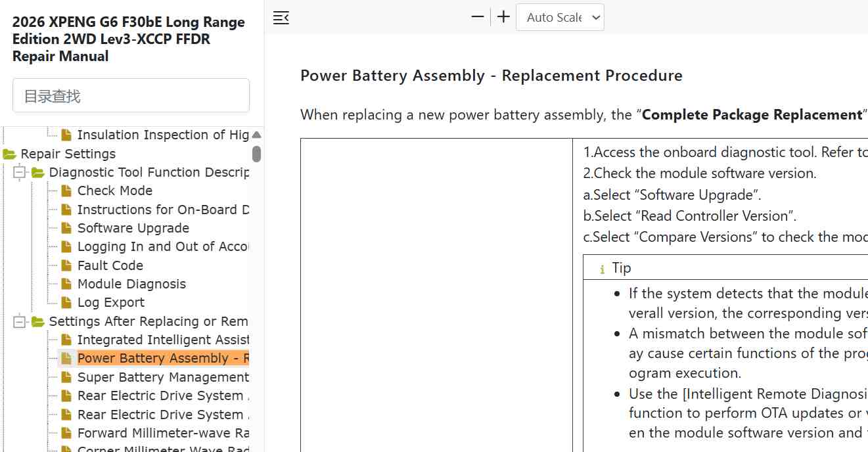Click the Insulation Inspection page icon
Screen dimensions: 868x452
[66, 135]
